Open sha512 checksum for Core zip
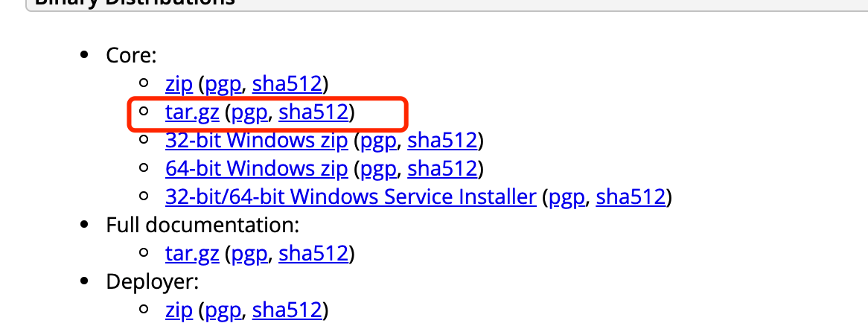 [287, 84]
